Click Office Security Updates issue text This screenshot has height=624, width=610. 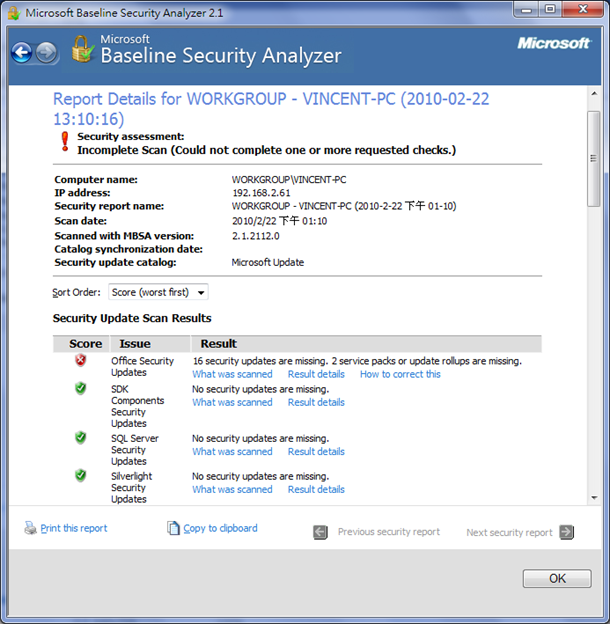pos(142,367)
